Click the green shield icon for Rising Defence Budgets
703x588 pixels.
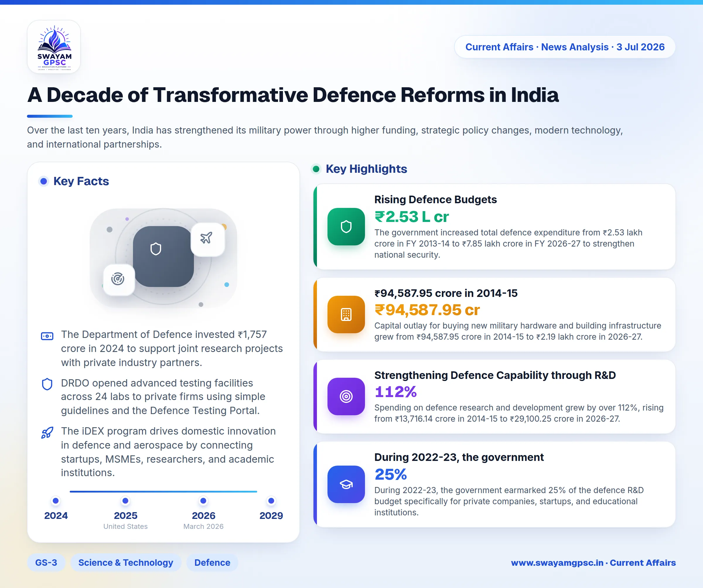point(346,227)
